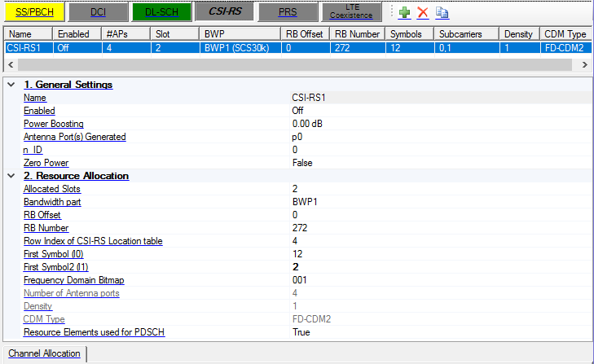Click the Frequency Domain Bitmap link
594x364 pixels.
click(74, 280)
